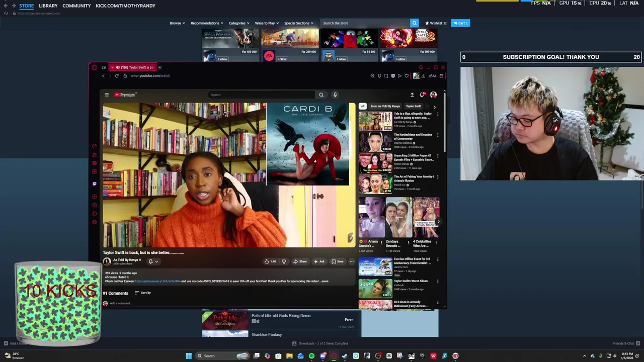Open Spotify from the taskbar
This screenshot has height=362, width=644.
coord(311,356)
